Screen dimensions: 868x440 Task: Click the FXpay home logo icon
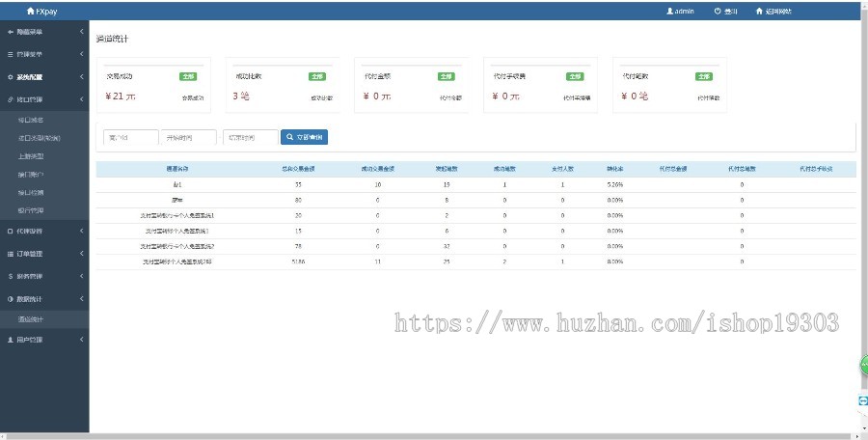tap(30, 11)
